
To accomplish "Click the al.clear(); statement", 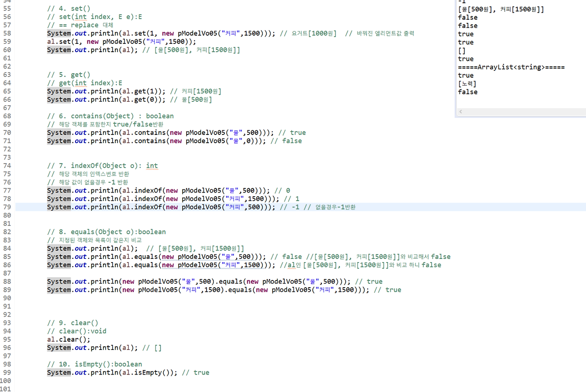I will click(x=68, y=339).
